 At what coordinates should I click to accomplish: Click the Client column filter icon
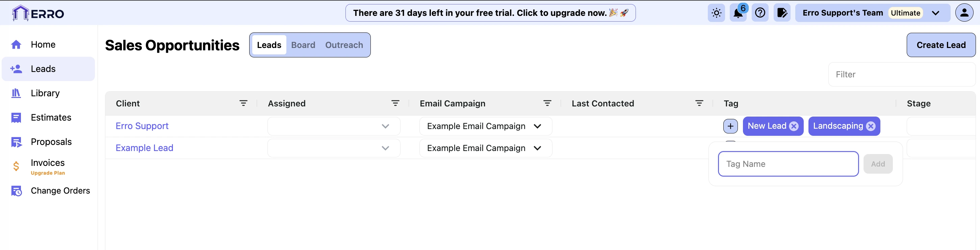(x=243, y=103)
